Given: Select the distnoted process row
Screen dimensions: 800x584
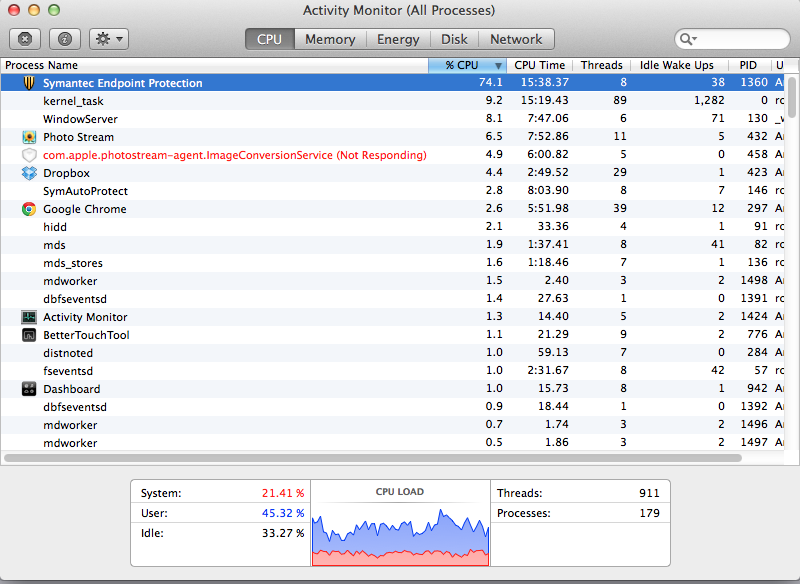Looking at the screenshot, I should pyautogui.click(x=393, y=353).
